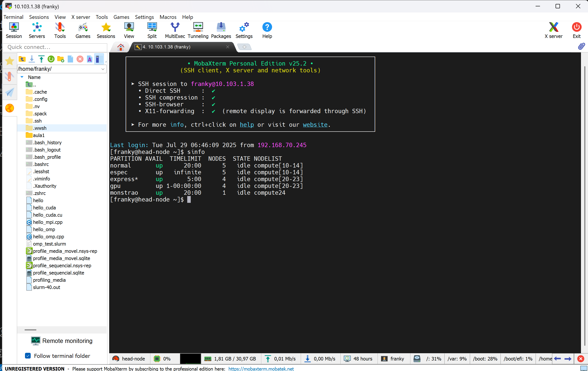
Task: Toggle Follow terminal folder checkbox
Action: [28, 356]
